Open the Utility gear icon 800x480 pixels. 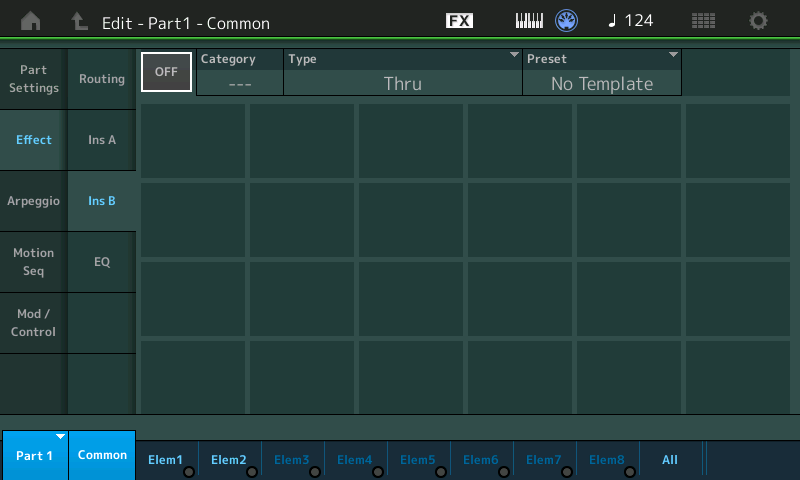click(758, 21)
